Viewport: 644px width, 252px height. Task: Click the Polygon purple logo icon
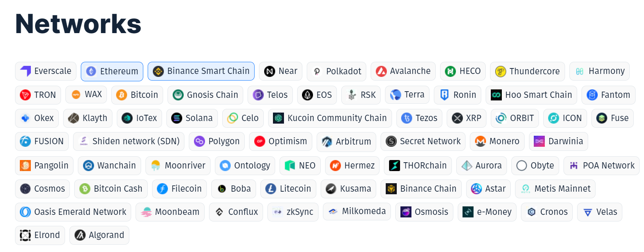point(199,141)
